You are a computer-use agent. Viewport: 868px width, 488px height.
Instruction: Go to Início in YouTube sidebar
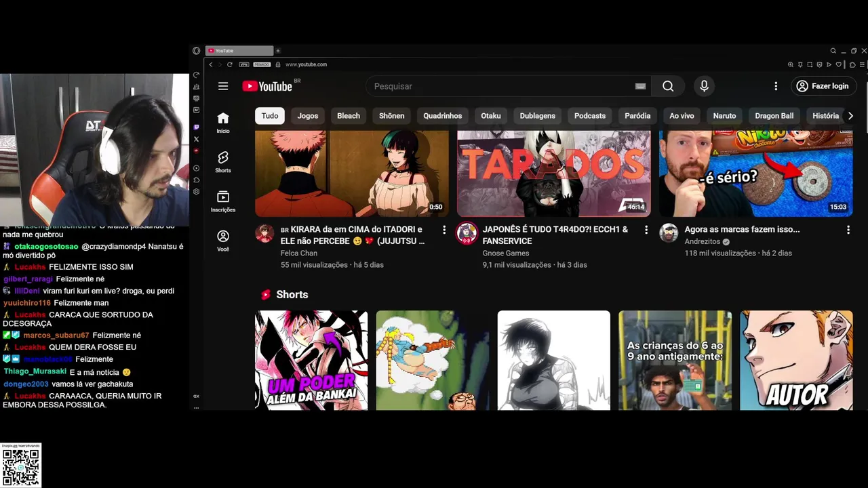[x=223, y=123]
